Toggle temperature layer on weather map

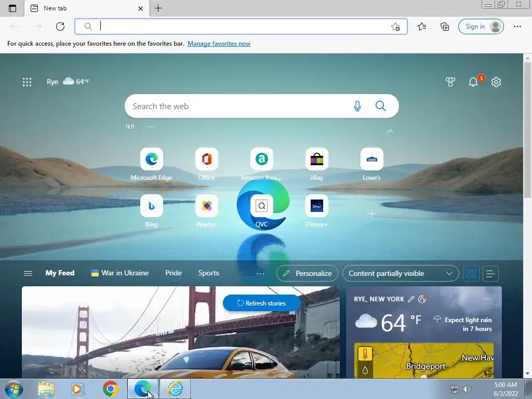pos(365,354)
